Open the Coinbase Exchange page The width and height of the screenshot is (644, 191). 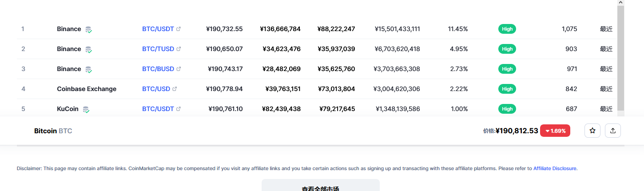[87, 89]
